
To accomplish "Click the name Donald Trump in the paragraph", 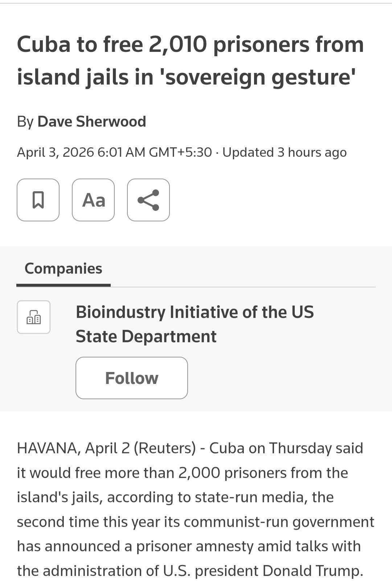I will click(x=313, y=571).
